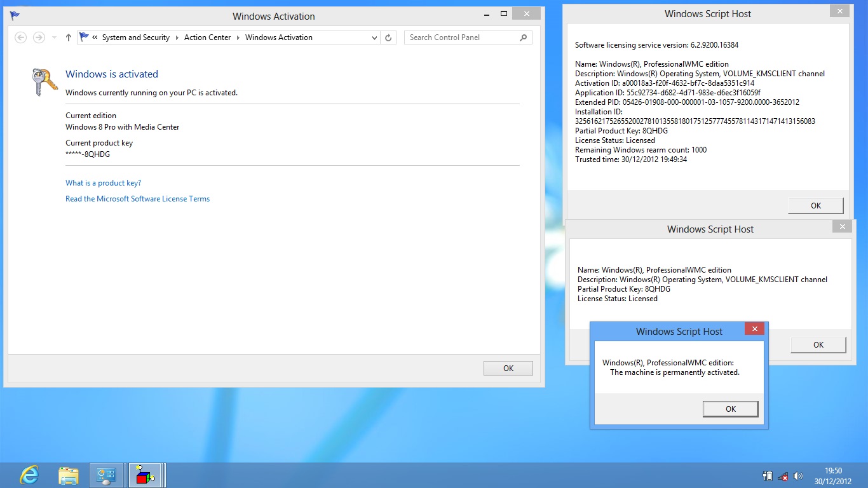Read the Microsoft Software License Terms
Viewport: 868px width, 488px height.
pyautogui.click(x=138, y=199)
